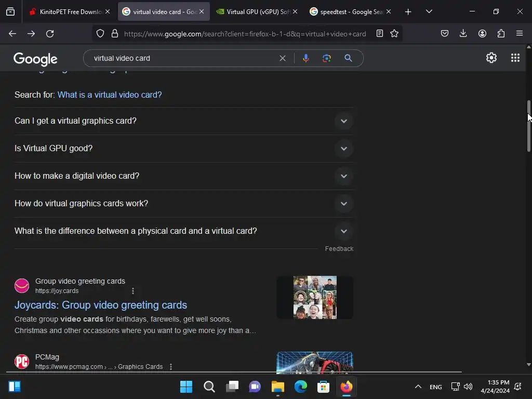Close the KinitoPET Free Download tab
This screenshot has width=532, height=399.
108,12
